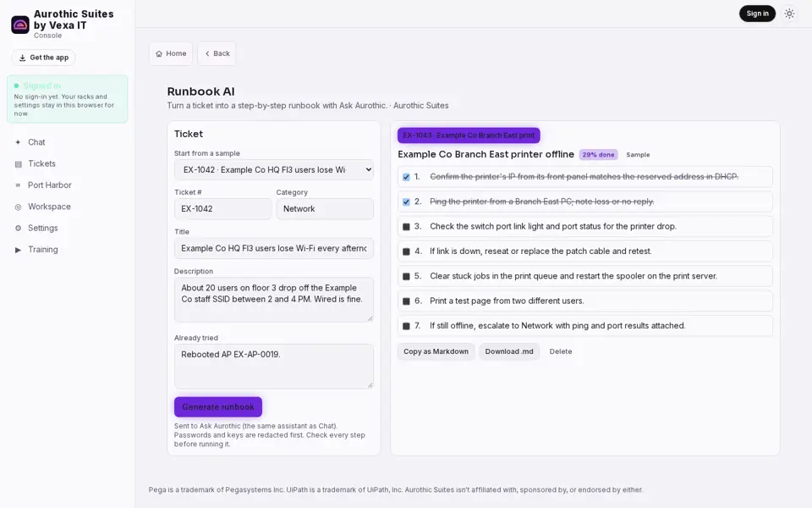Uncheck step 1 Confirm the printer's IP
Image resolution: width=812 pixels, height=508 pixels.
pyautogui.click(x=406, y=177)
